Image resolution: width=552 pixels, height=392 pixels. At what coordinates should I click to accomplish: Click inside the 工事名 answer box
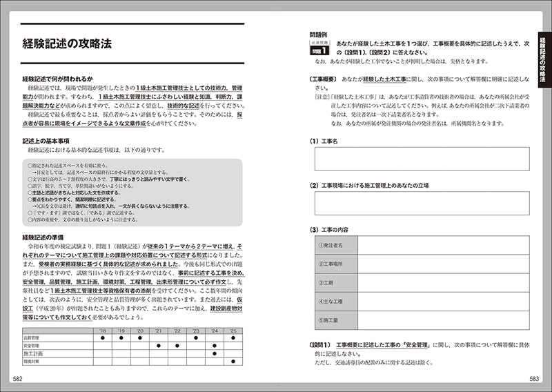click(421, 159)
